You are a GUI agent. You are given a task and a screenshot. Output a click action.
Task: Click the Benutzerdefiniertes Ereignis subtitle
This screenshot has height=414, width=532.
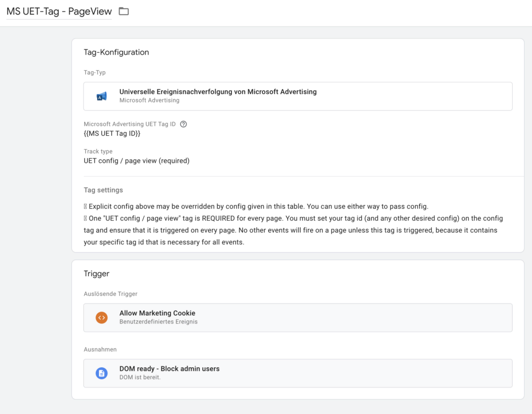(x=158, y=321)
